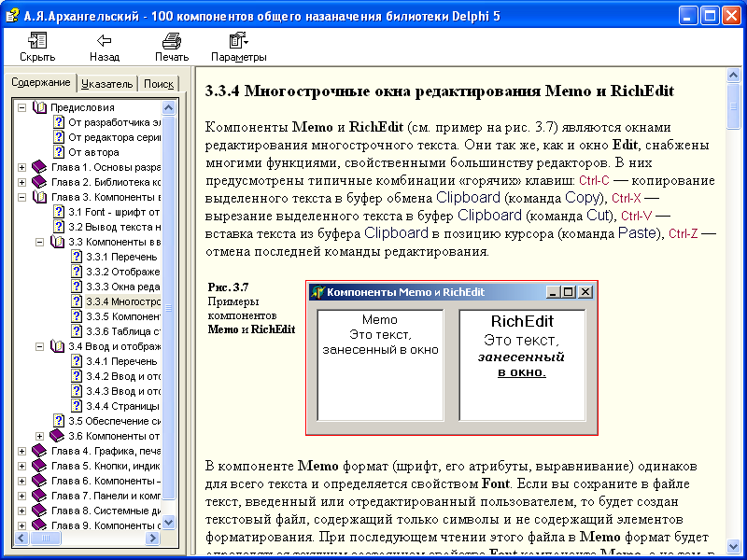The image size is (747, 560).
Task: Collapse Глава 3. Компоненты node
Action: click(21, 197)
